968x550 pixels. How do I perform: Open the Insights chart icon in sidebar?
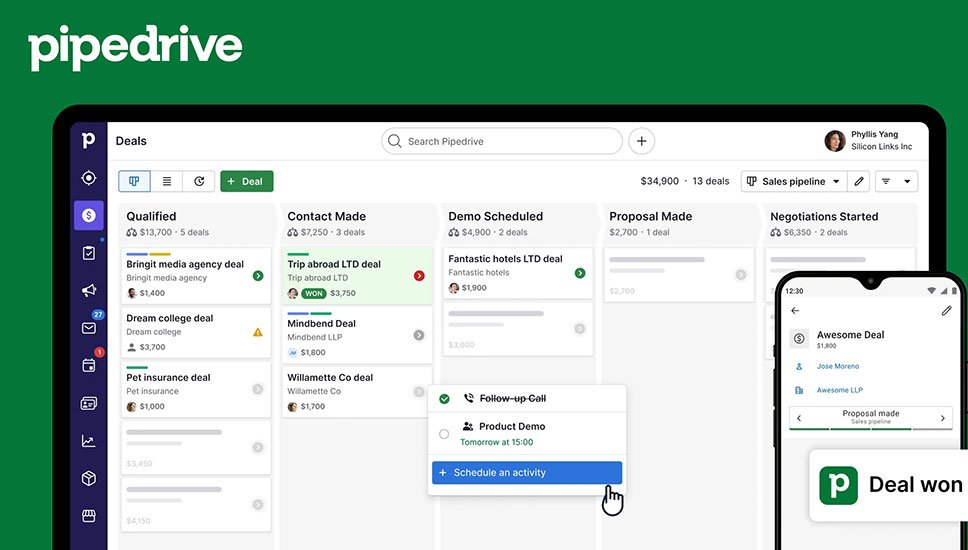coord(88,441)
